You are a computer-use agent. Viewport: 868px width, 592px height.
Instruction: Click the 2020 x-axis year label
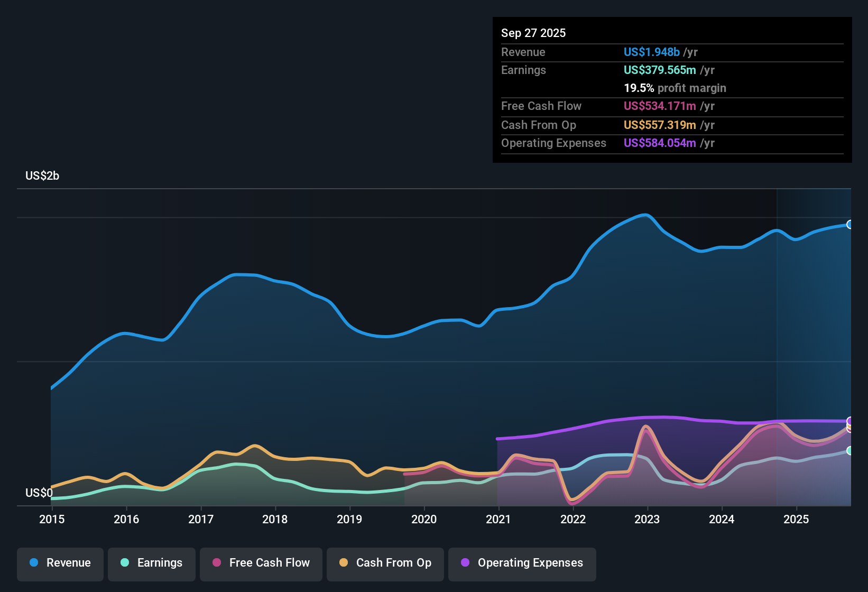[424, 519]
